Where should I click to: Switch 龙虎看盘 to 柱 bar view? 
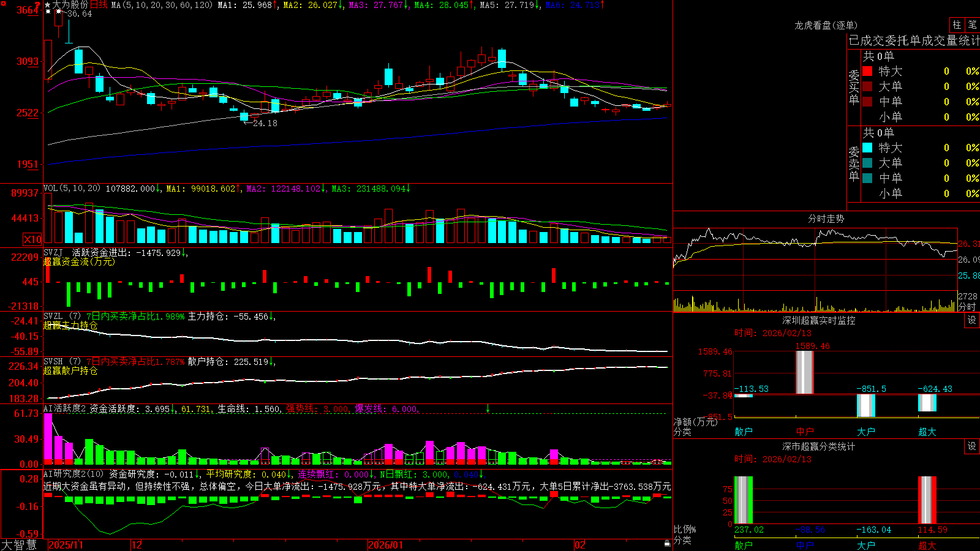pos(957,25)
